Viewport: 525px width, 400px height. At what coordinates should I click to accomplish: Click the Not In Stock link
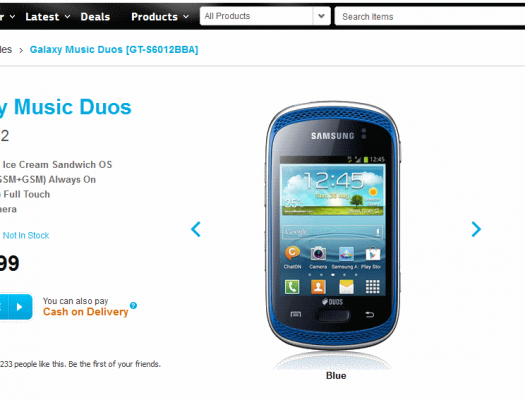(26, 235)
